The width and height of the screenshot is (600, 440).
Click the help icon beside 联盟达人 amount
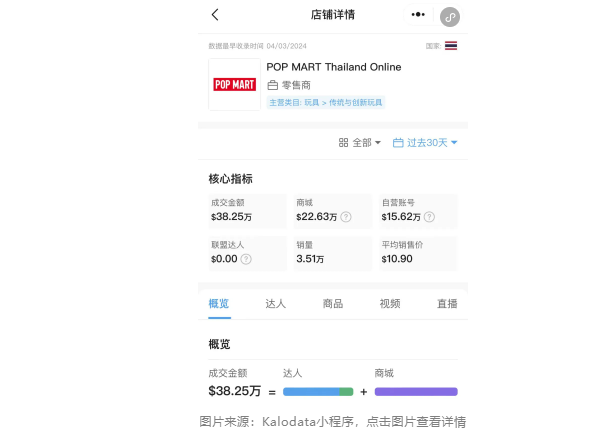click(246, 259)
